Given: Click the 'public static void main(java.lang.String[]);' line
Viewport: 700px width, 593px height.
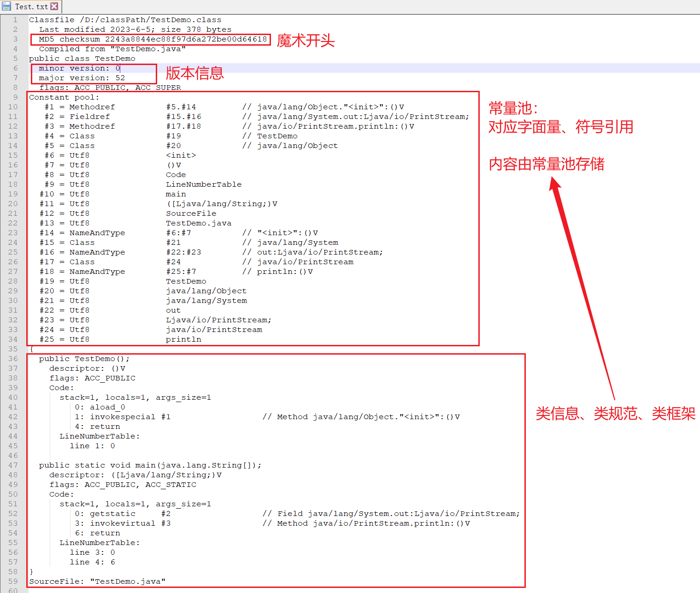Looking at the screenshot, I should pos(150,465).
